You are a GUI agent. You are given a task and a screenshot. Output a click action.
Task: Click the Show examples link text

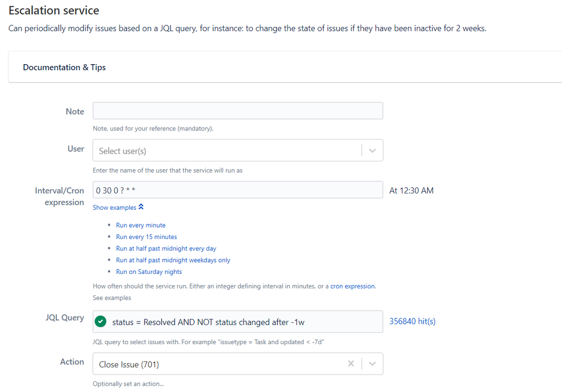tap(114, 208)
